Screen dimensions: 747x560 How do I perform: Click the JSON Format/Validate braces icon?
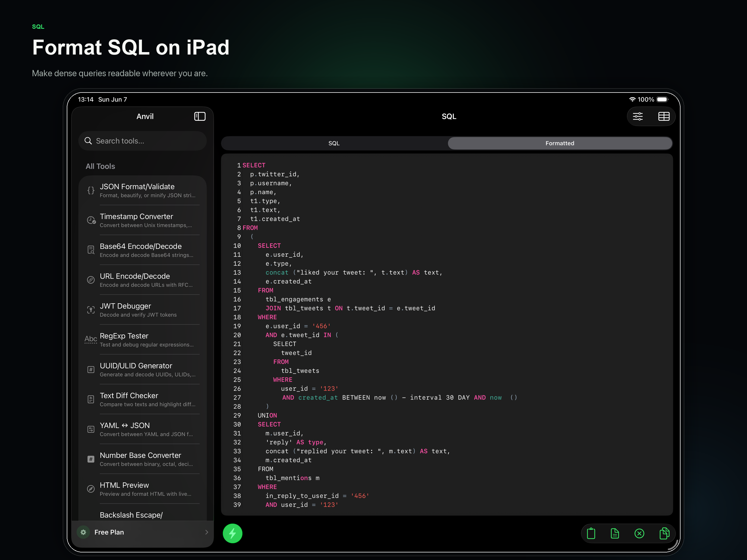coord(91,190)
